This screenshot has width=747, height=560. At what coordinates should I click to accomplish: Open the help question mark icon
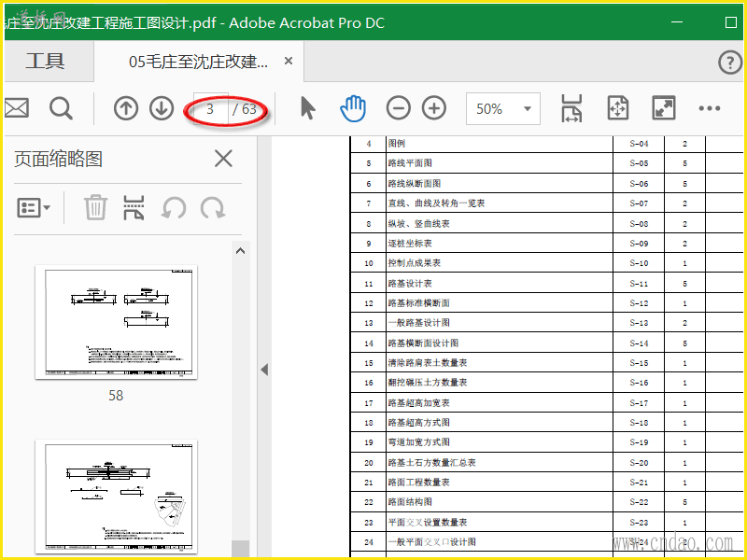[730, 63]
